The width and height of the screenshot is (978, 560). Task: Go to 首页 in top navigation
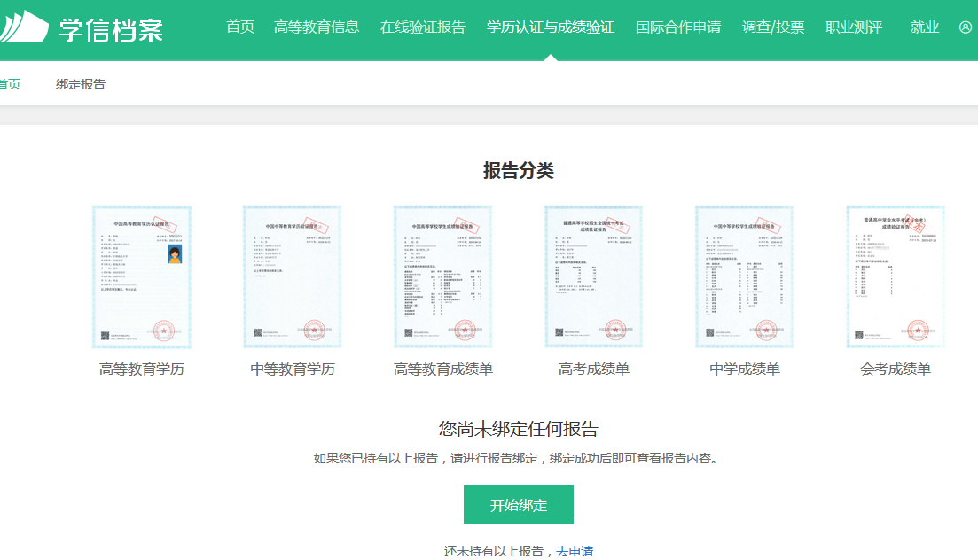coord(239,27)
